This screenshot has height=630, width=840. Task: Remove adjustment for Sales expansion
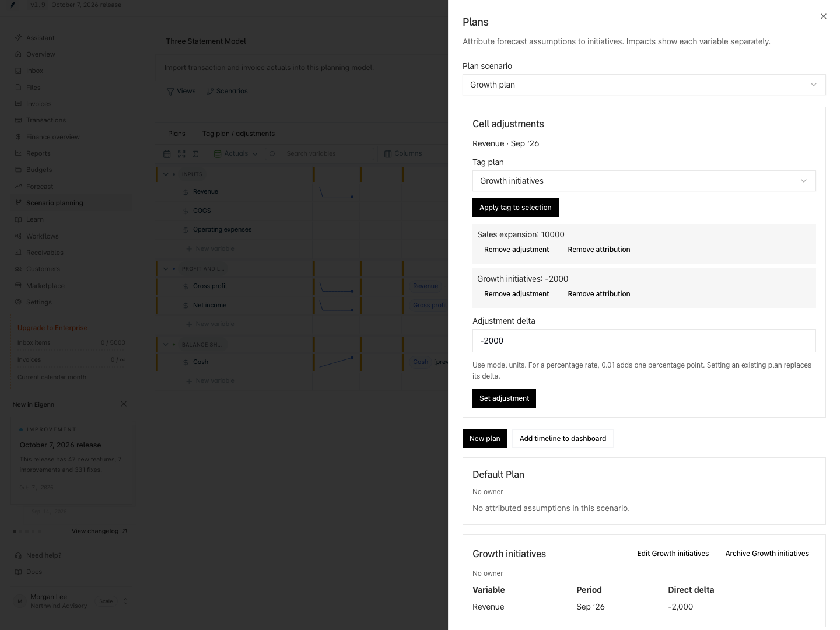(516, 250)
